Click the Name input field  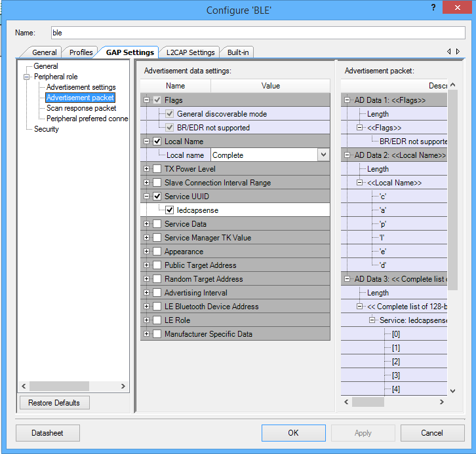258,33
